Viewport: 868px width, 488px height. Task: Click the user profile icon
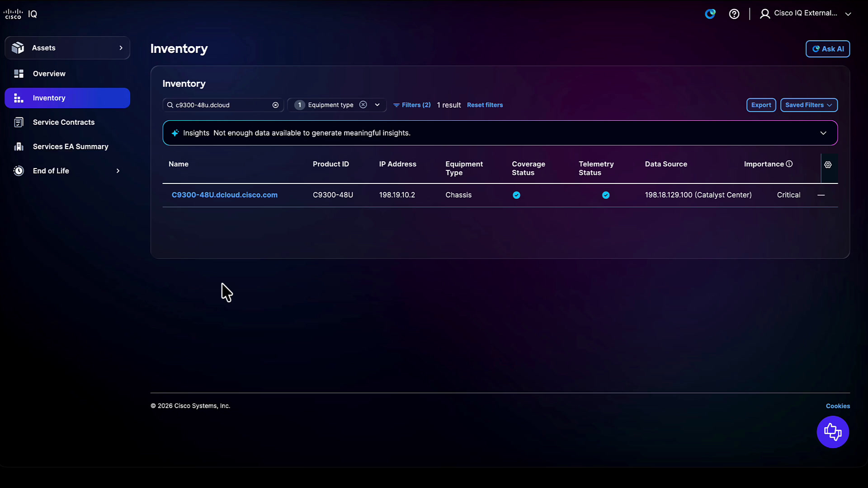[x=765, y=14]
